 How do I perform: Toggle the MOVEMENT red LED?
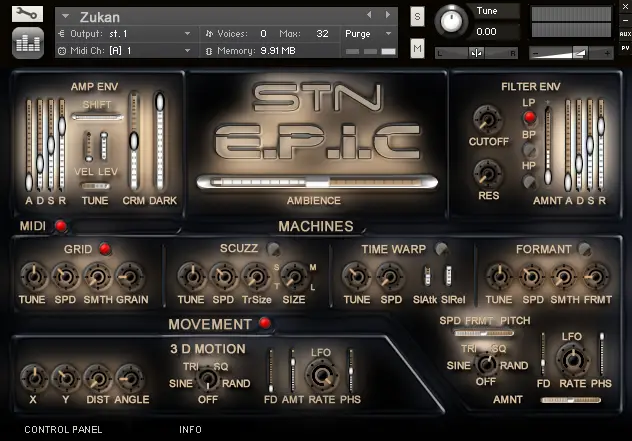pyautogui.click(x=265, y=323)
